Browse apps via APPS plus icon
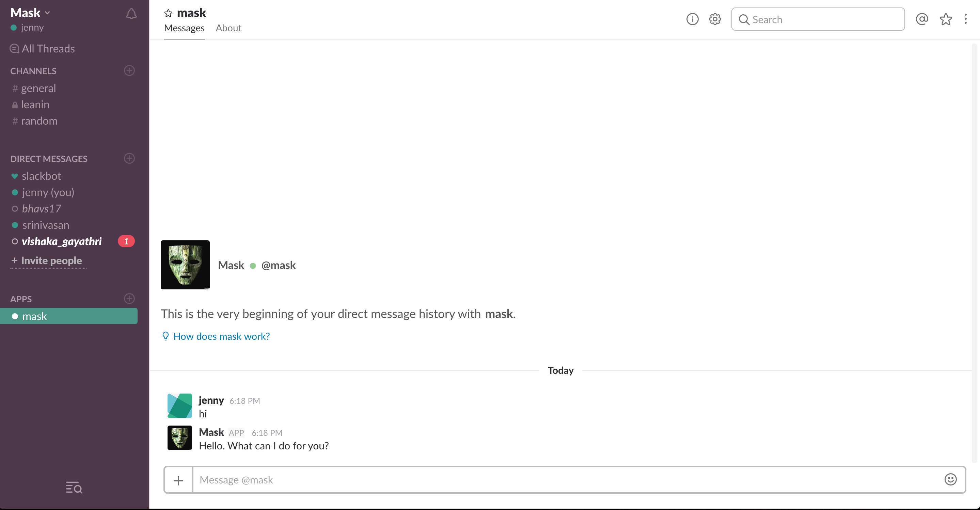This screenshot has height=510, width=980. (129, 299)
